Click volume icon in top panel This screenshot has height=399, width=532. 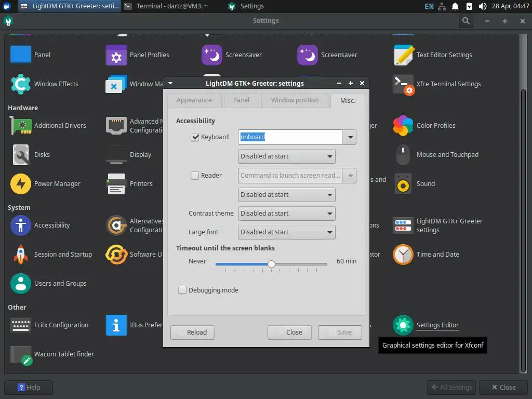coord(482,6)
